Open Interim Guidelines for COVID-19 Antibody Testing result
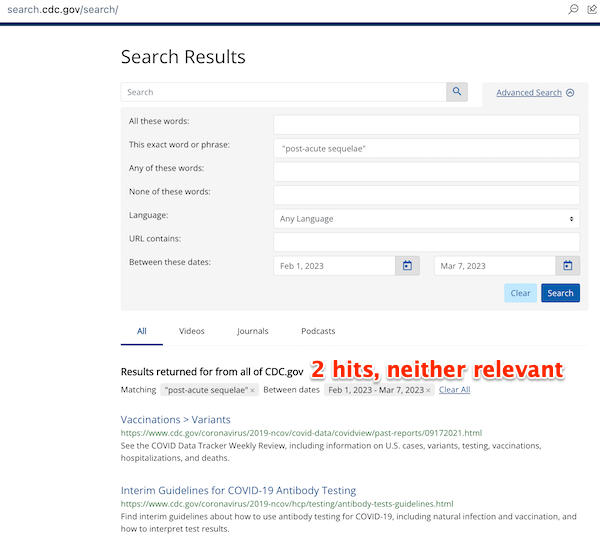 tap(238, 490)
